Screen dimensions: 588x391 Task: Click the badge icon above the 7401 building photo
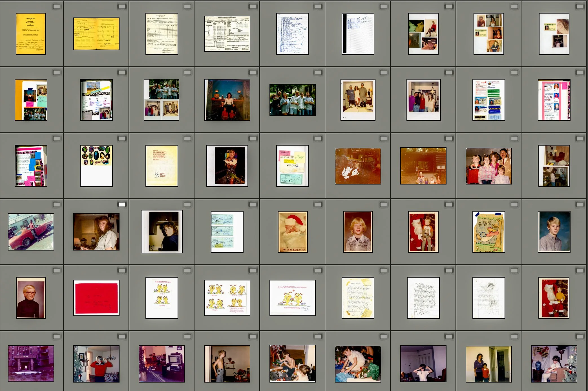[57, 337]
